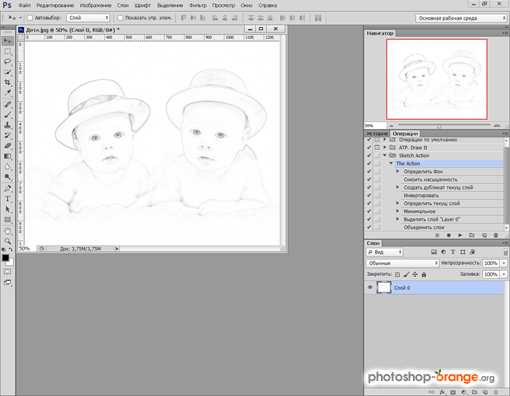This screenshot has height=396, width=510.
Task: Click the Actions panel vertical scrollbar
Action: (x=506, y=184)
